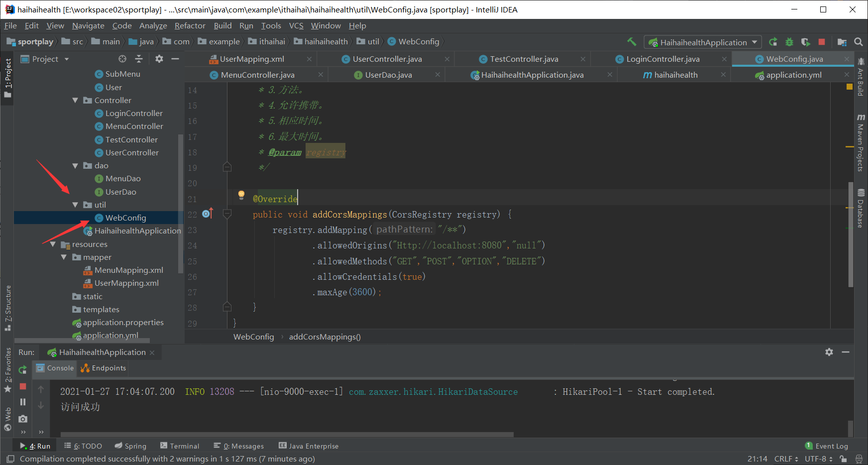The image size is (868, 465).
Task: Click the Debug bug icon in toolbar
Action: (x=789, y=42)
